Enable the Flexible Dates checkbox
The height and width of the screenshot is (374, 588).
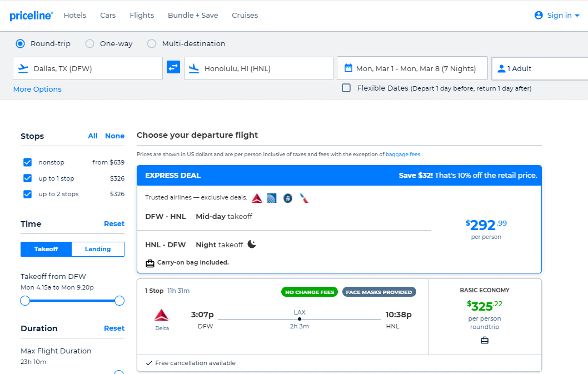(x=346, y=88)
